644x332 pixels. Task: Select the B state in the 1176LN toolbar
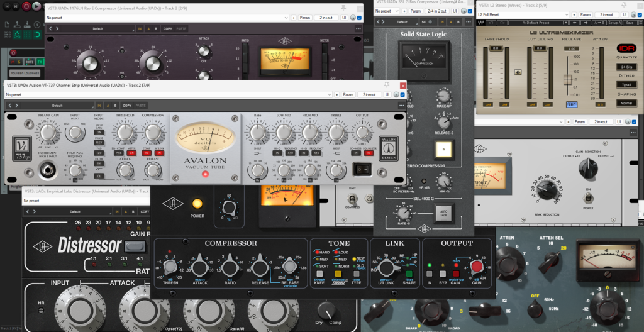pos(156,28)
